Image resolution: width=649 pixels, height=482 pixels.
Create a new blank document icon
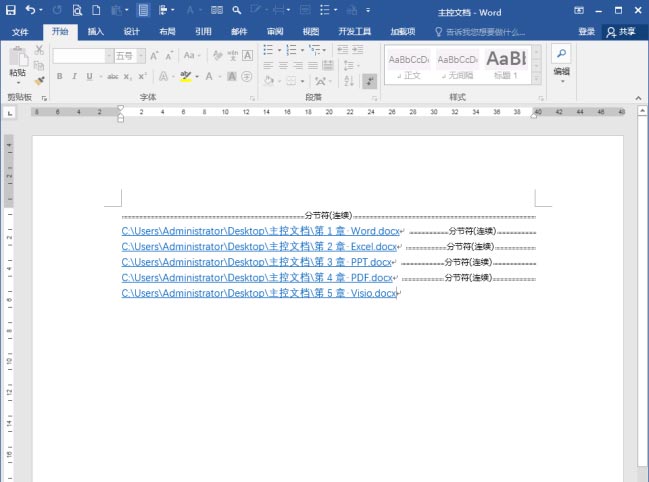coord(96,10)
